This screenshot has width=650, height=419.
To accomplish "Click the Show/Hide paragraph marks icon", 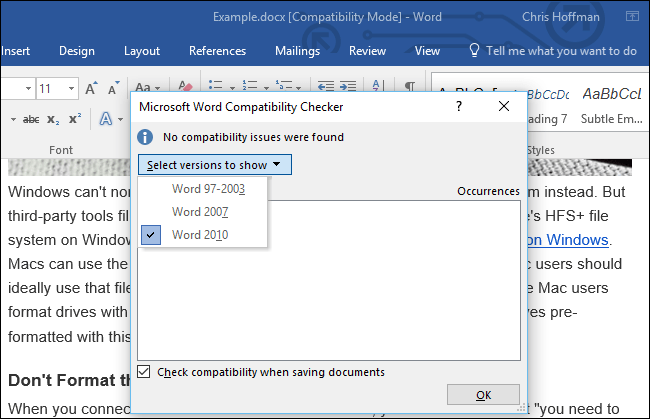I will pos(410,88).
